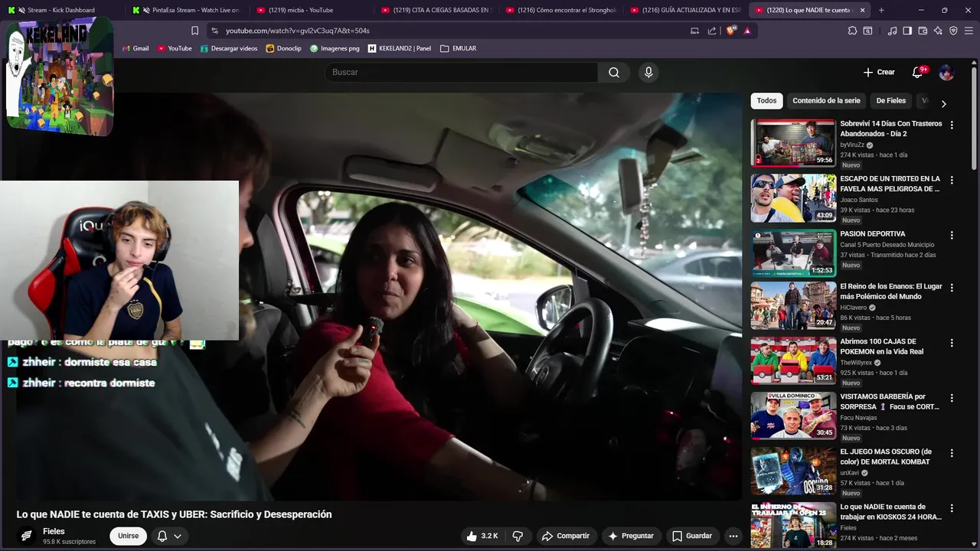Open a new browser tab
The image size is (980, 551).
pos(881,10)
